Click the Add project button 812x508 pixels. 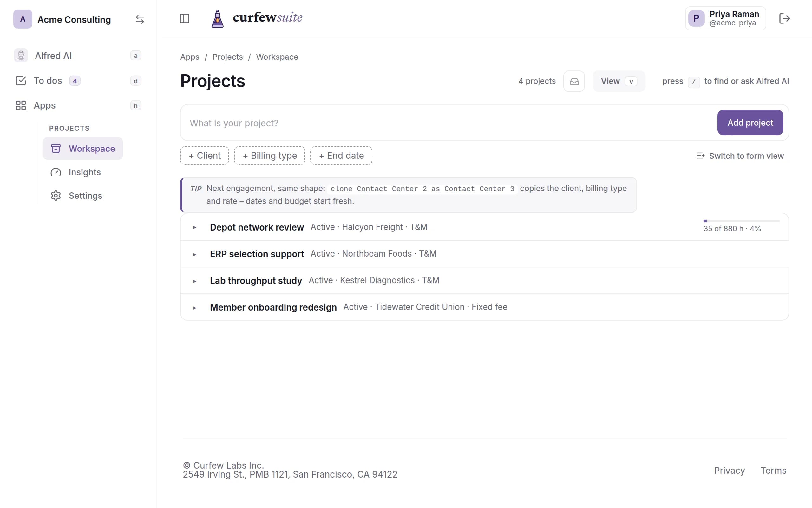point(750,123)
